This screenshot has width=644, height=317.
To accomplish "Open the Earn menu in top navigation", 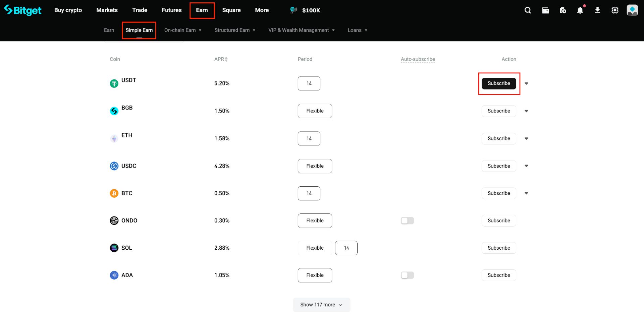I will click(202, 10).
